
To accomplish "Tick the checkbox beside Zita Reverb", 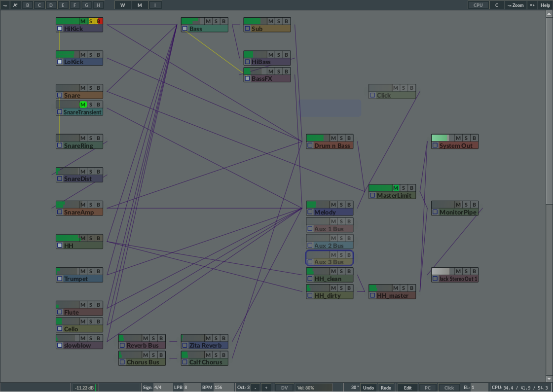I will 184,346.
